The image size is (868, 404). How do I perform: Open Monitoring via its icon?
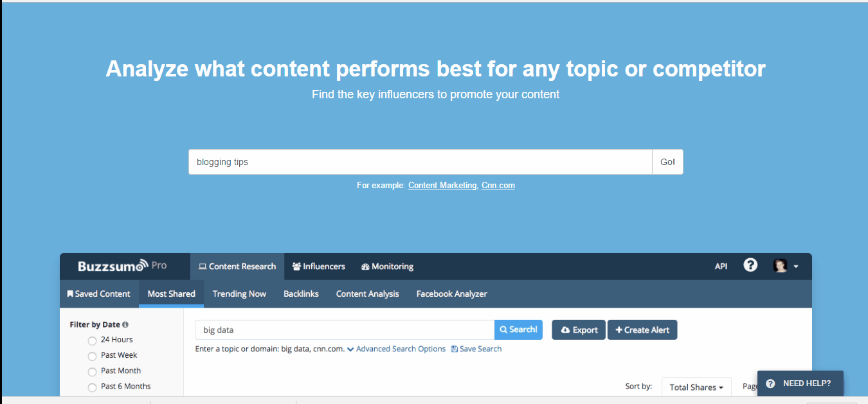point(364,266)
